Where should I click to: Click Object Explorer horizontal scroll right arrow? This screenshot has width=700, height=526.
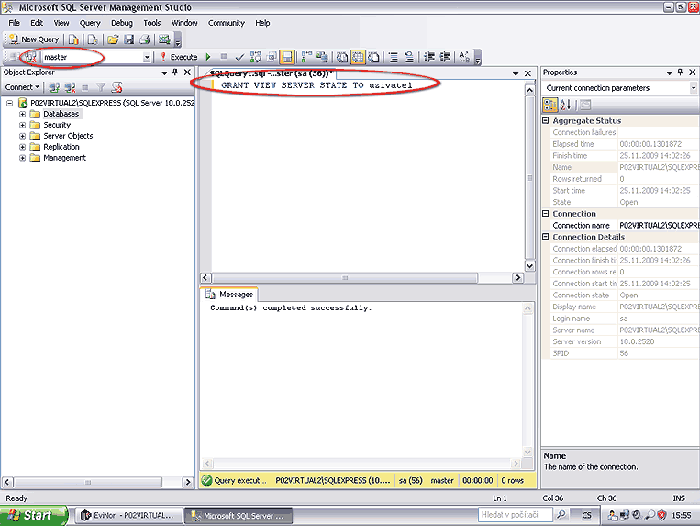point(188,482)
